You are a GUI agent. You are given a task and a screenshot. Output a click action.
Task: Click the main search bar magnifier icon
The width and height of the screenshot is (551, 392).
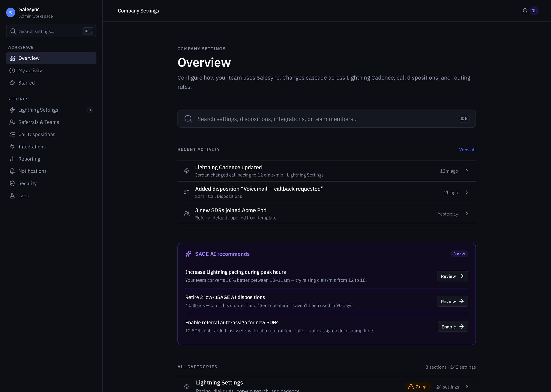[x=188, y=119]
